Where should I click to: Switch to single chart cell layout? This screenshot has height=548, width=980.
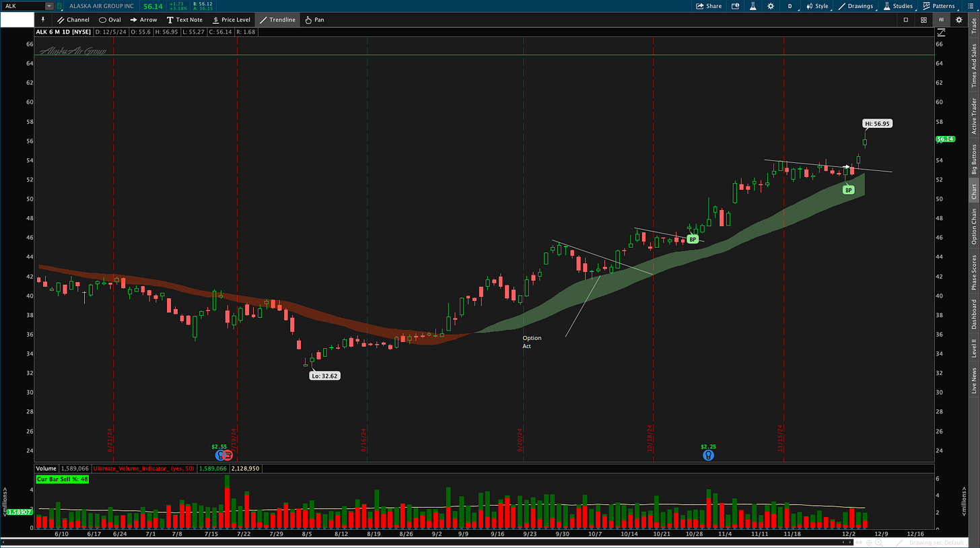(906, 20)
